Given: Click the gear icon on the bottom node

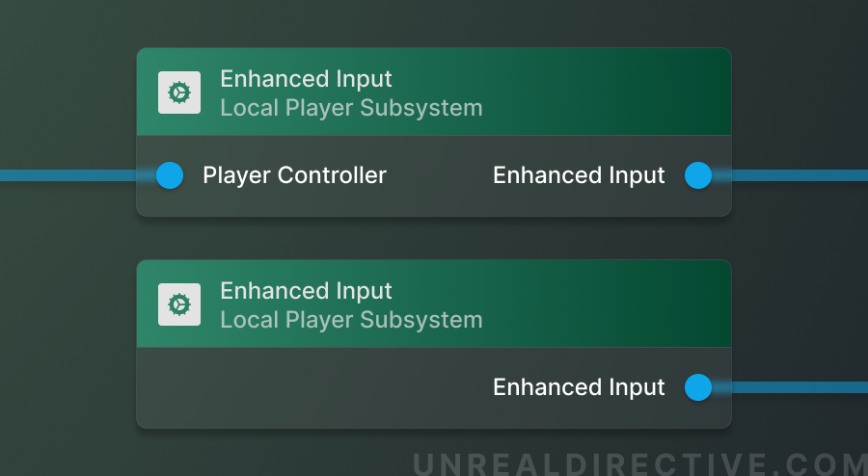Looking at the screenshot, I should 179,304.
